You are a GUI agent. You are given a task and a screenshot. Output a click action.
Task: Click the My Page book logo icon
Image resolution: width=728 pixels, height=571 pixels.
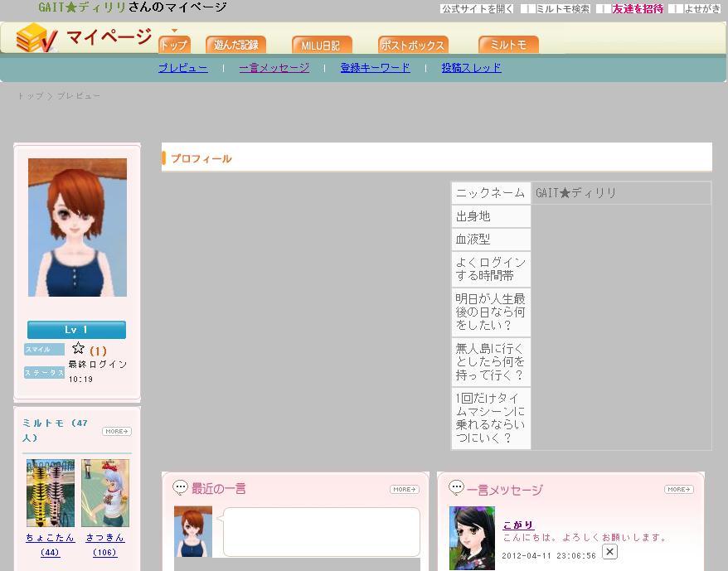[x=36, y=38]
